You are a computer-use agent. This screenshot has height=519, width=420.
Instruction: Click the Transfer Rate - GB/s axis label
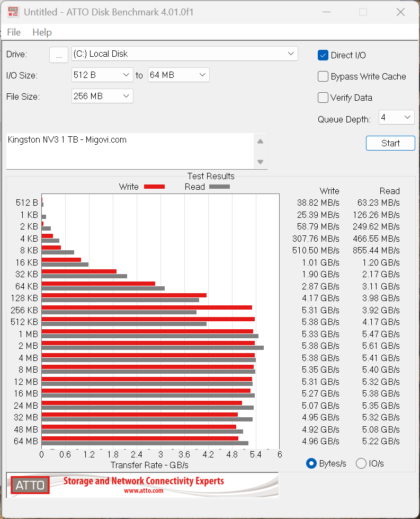pyautogui.click(x=149, y=465)
